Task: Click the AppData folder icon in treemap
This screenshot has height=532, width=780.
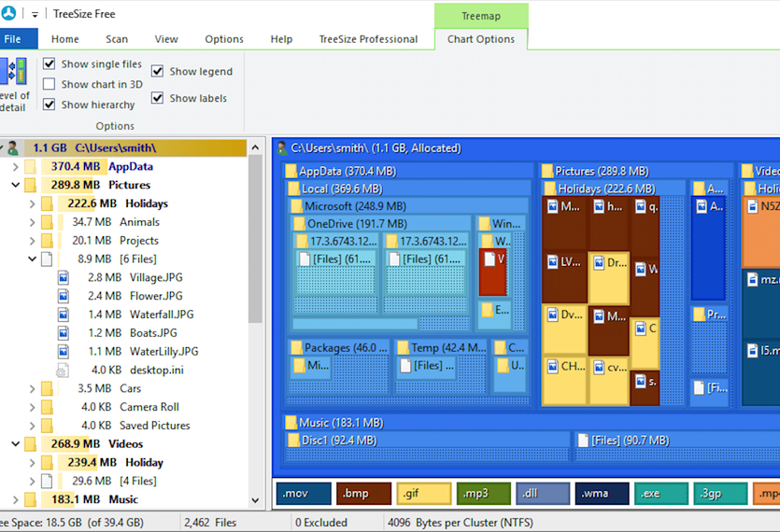Action: coord(291,172)
